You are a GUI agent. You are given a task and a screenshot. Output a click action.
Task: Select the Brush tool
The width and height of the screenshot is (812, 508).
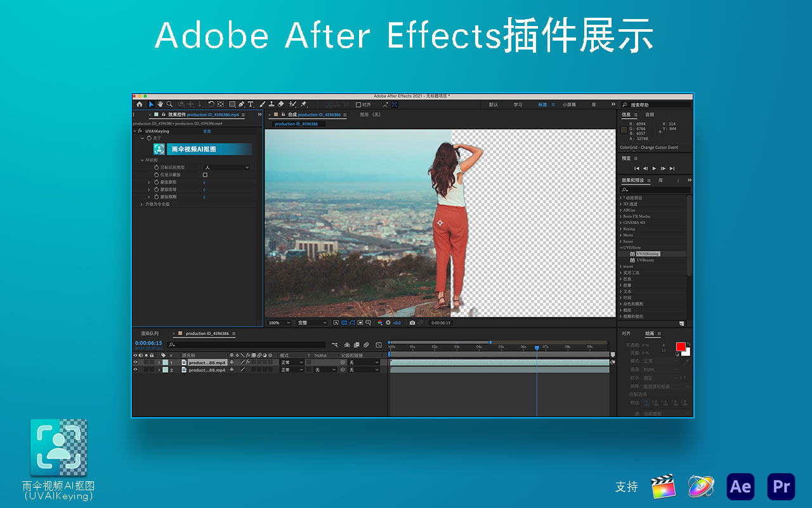[262, 104]
